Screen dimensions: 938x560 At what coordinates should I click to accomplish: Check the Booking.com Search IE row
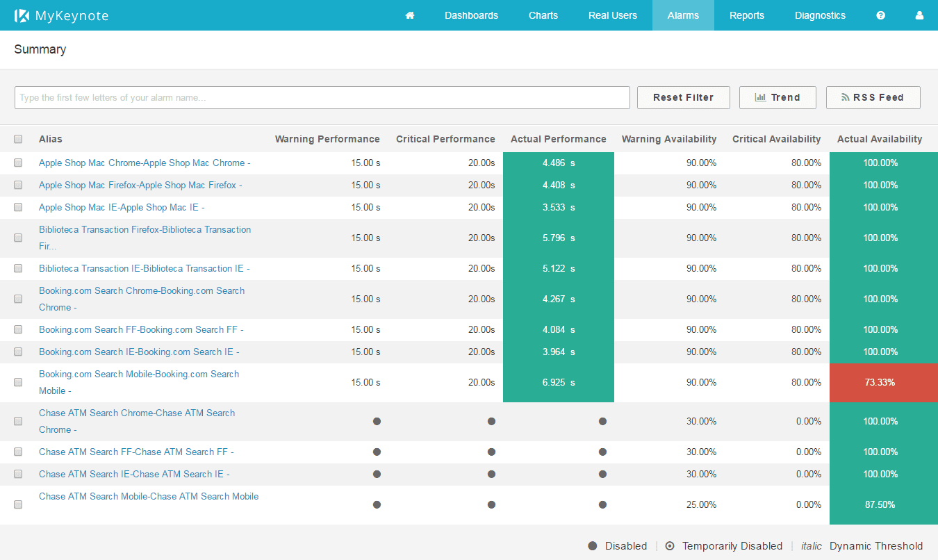point(18,352)
